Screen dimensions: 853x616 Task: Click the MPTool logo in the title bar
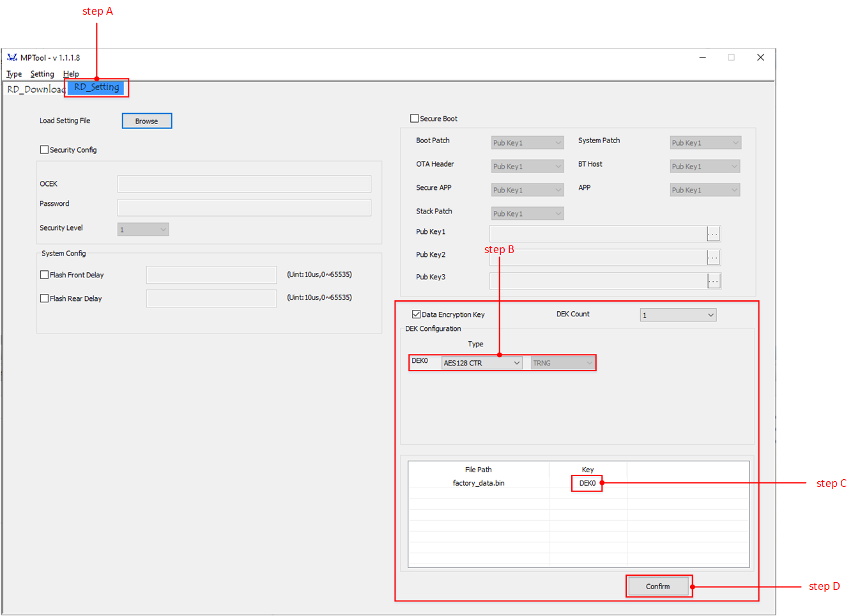(12, 57)
